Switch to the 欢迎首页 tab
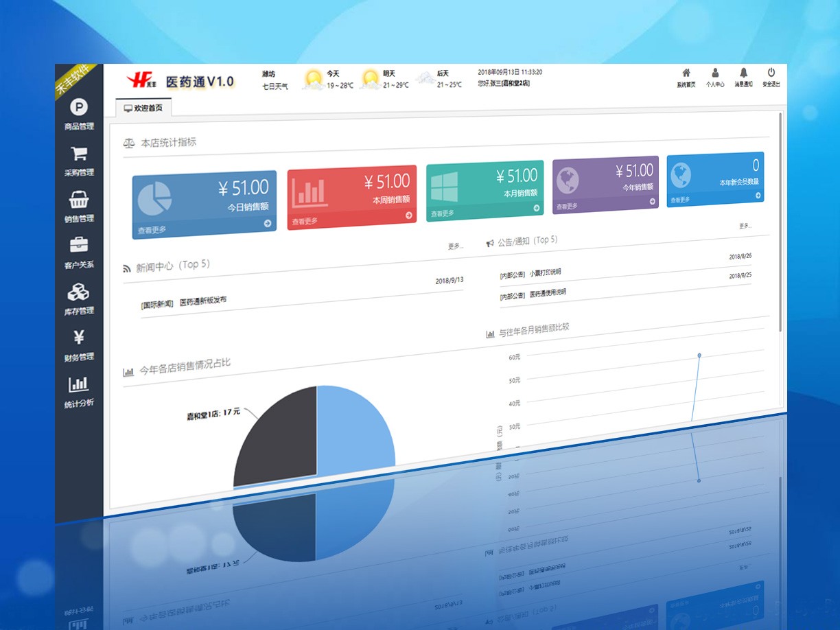The width and height of the screenshot is (840, 630). pos(143,108)
